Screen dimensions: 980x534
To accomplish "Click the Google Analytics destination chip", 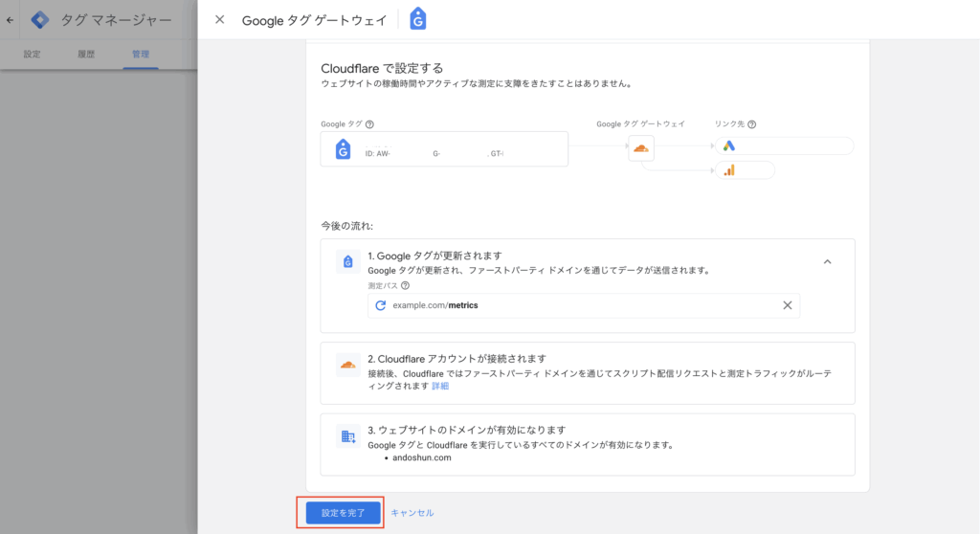I will 745,170.
